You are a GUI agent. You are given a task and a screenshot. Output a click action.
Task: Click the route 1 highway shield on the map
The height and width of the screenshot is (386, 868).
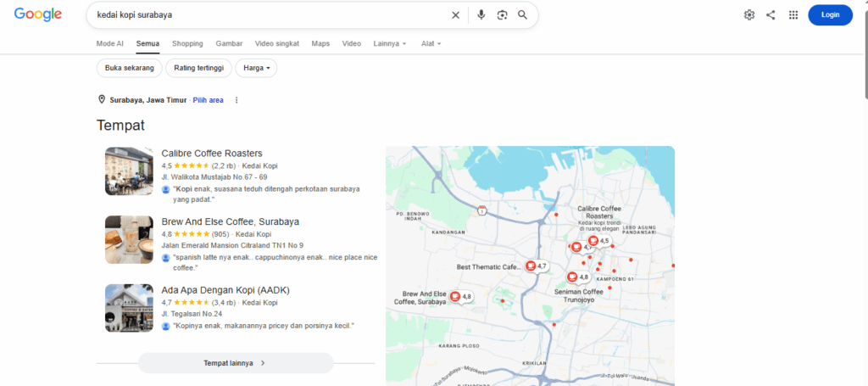[x=482, y=211]
